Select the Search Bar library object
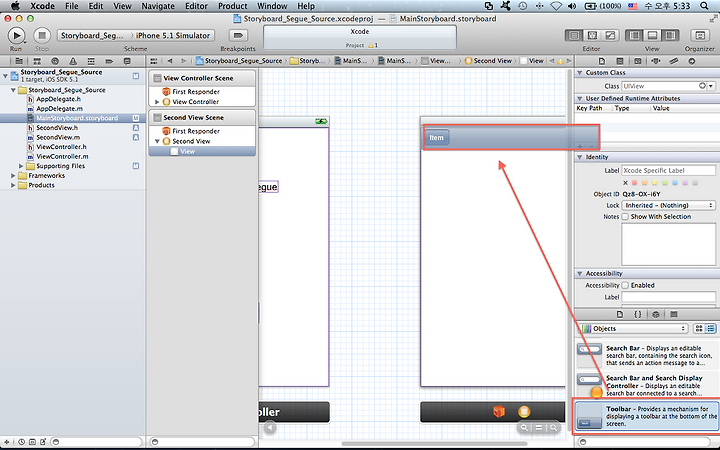This screenshot has height=450, width=720. pyautogui.click(x=646, y=355)
